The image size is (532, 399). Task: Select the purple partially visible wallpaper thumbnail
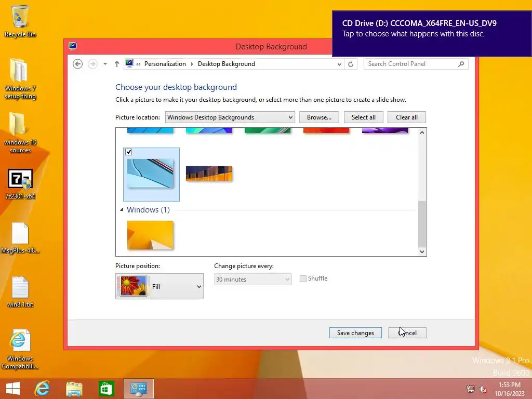(385, 130)
